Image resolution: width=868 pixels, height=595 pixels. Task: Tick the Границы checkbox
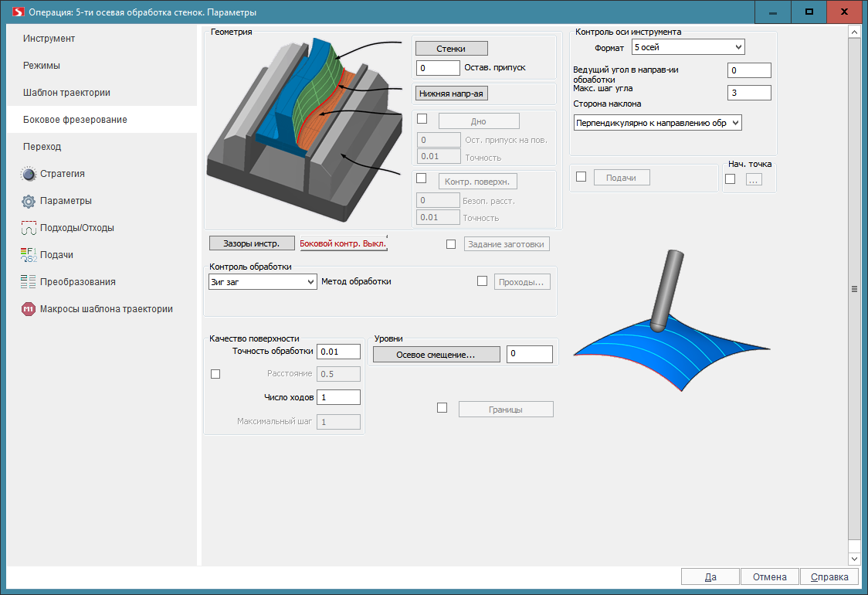point(442,408)
